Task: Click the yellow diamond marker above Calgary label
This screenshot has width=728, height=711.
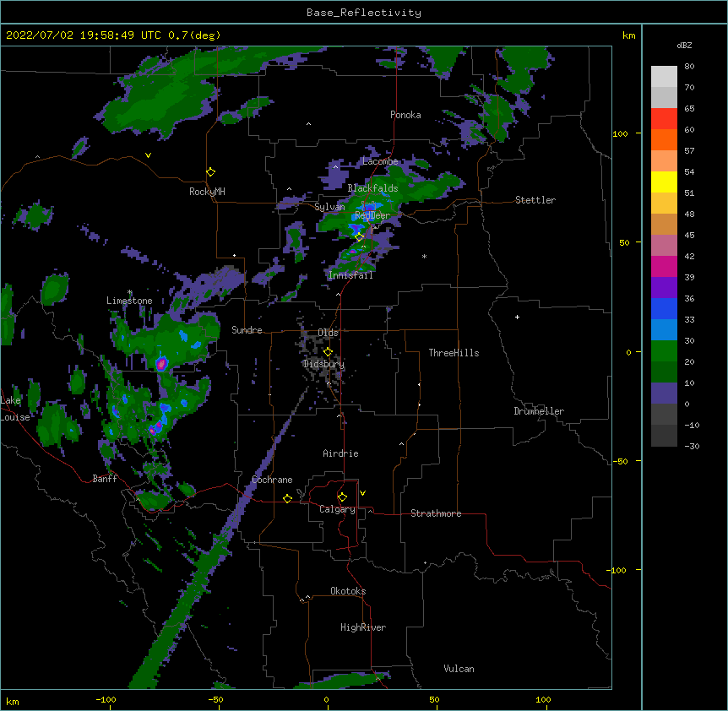Action: 342,497
